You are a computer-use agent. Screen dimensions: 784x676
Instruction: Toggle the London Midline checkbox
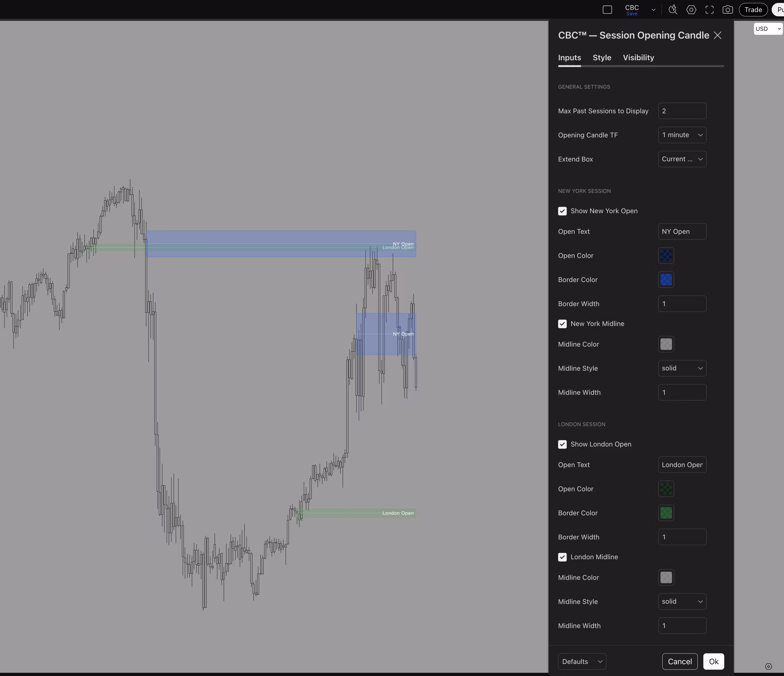[562, 557]
